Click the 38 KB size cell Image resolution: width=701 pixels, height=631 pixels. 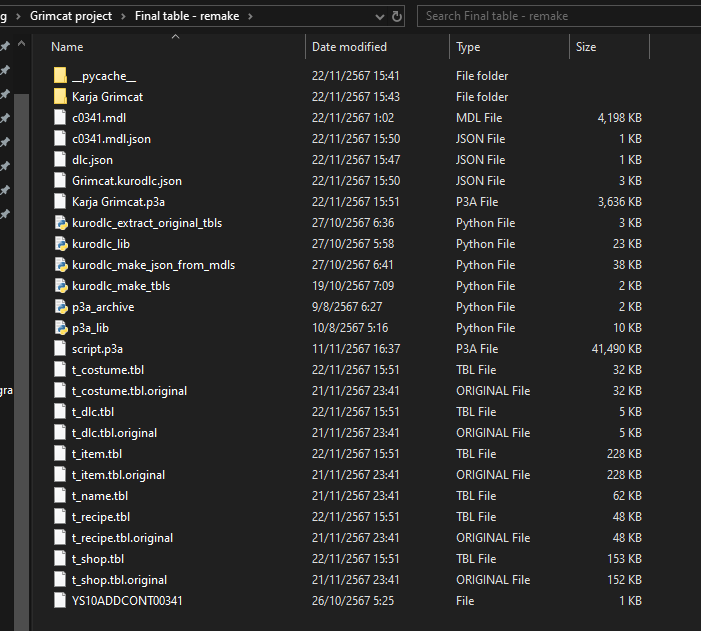(627, 265)
